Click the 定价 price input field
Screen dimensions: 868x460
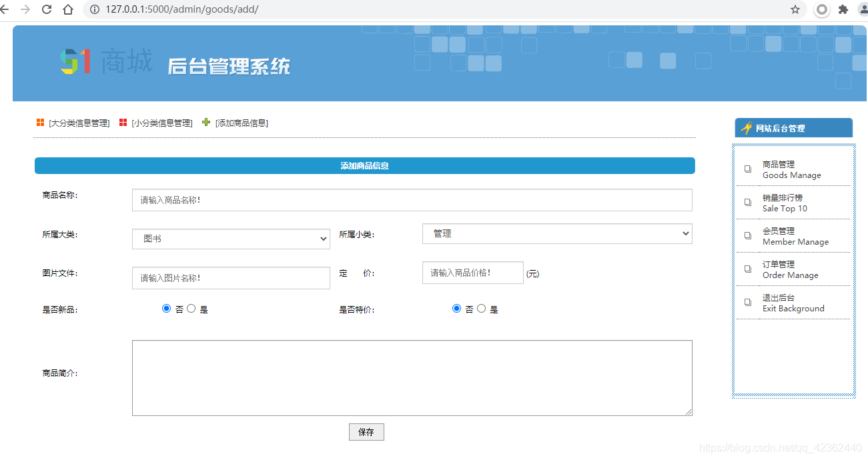coord(473,273)
